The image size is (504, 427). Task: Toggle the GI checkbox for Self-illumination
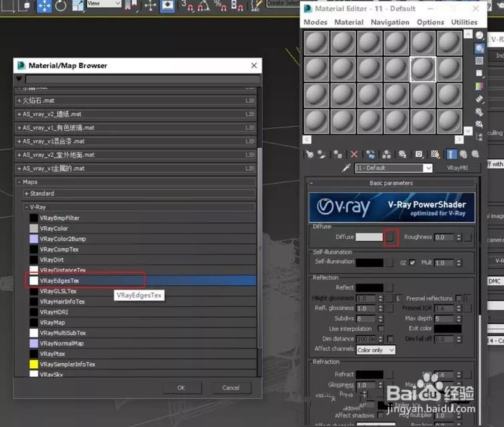413,263
